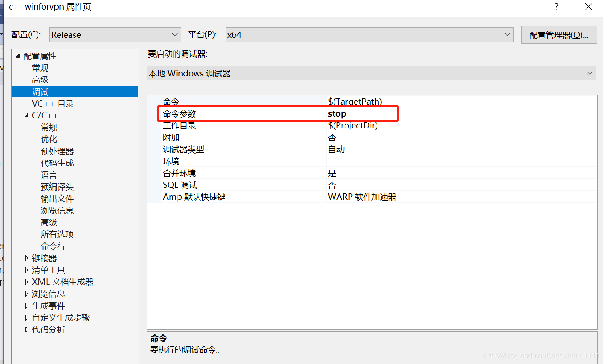Open the 平台(P) x64 dropdown
Screen dimensions: 603x364
[507, 34]
